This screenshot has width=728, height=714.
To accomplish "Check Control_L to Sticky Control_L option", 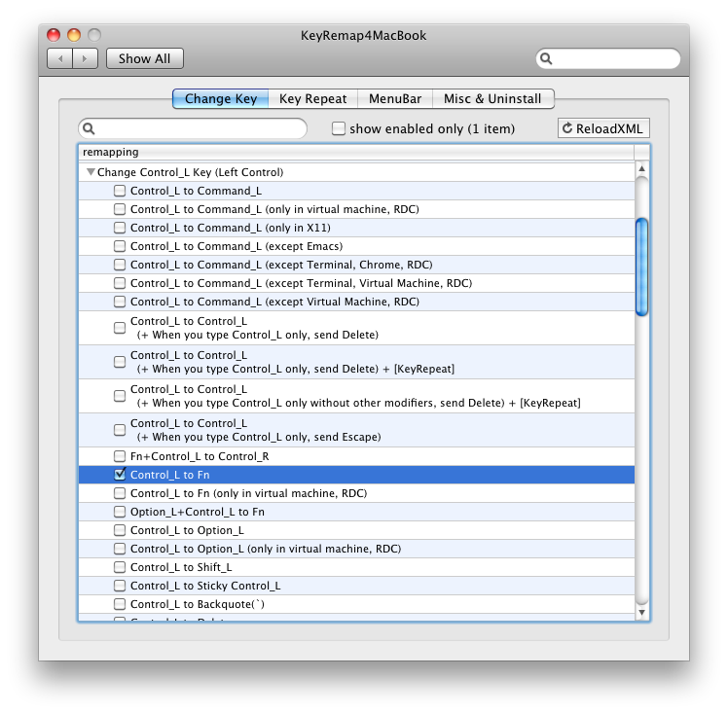I will point(120,586).
